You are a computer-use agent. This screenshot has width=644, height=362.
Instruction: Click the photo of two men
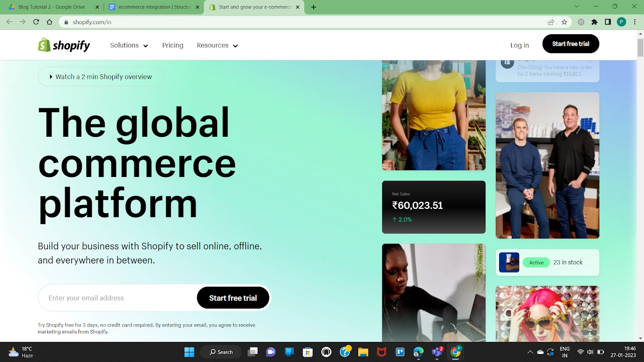coord(547,165)
